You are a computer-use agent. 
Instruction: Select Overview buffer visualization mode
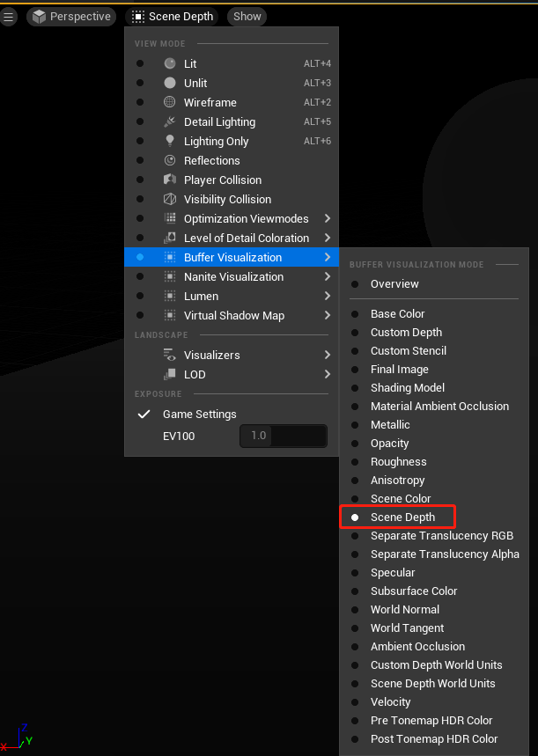click(434, 284)
